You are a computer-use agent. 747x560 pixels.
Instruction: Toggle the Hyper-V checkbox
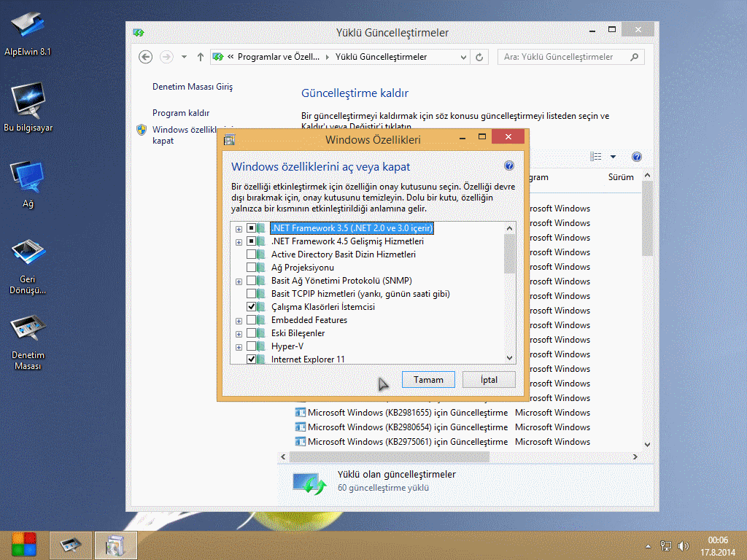252,346
